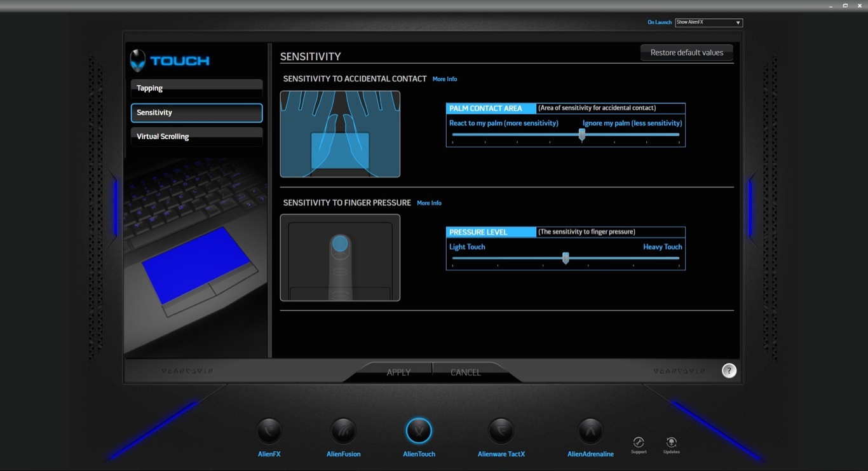The width and height of the screenshot is (868, 471).
Task: Select the AlienTouch module icon
Action: (419, 431)
